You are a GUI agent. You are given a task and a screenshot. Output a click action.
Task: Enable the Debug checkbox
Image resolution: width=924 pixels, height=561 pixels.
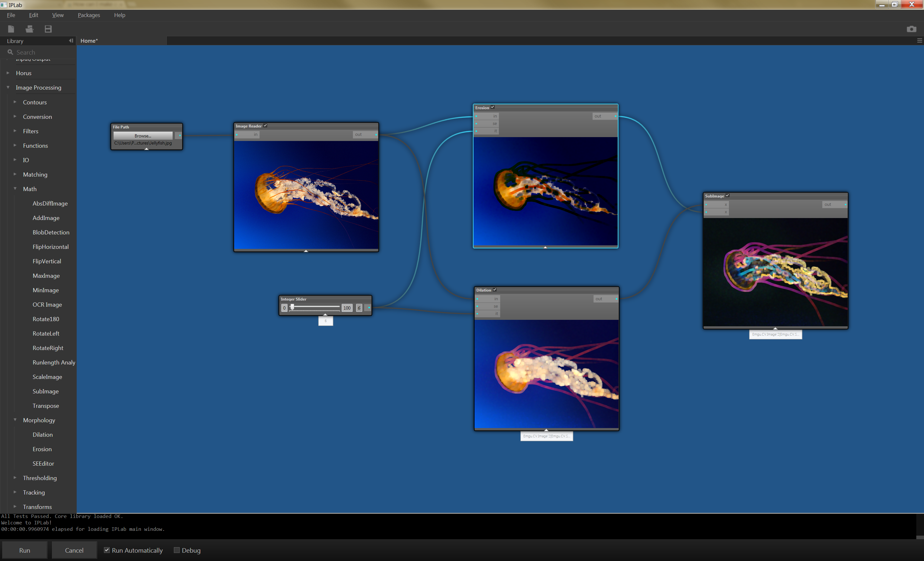(x=177, y=550)
